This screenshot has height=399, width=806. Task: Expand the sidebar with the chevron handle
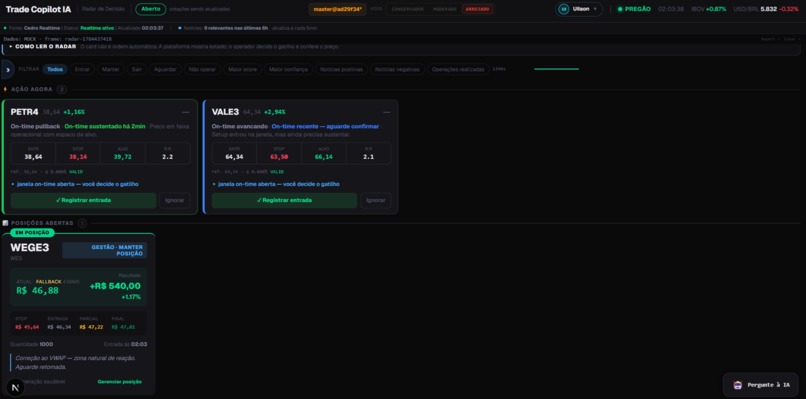point(7,69)
